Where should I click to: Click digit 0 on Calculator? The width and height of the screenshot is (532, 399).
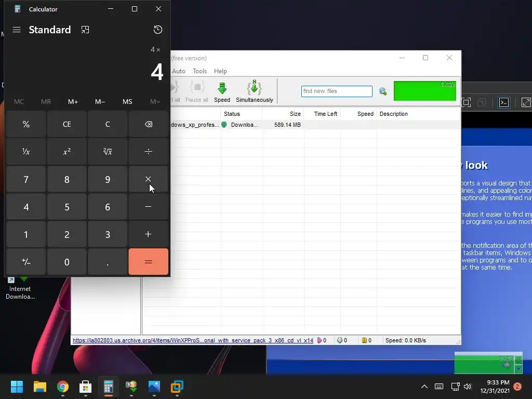(67, 262)
